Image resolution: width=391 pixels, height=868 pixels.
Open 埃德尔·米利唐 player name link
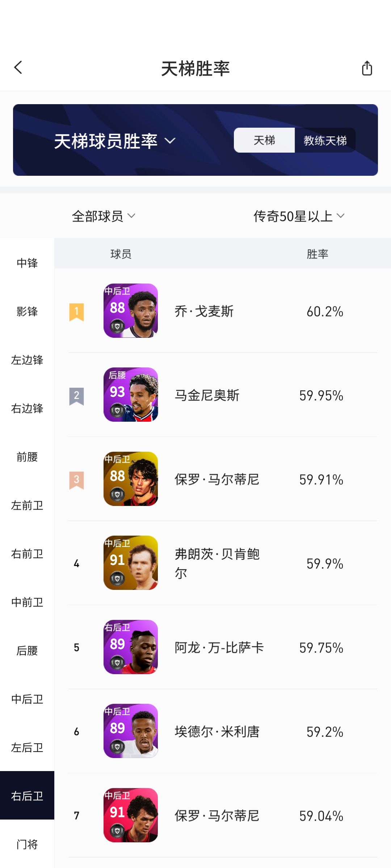(x=217, y=732)
